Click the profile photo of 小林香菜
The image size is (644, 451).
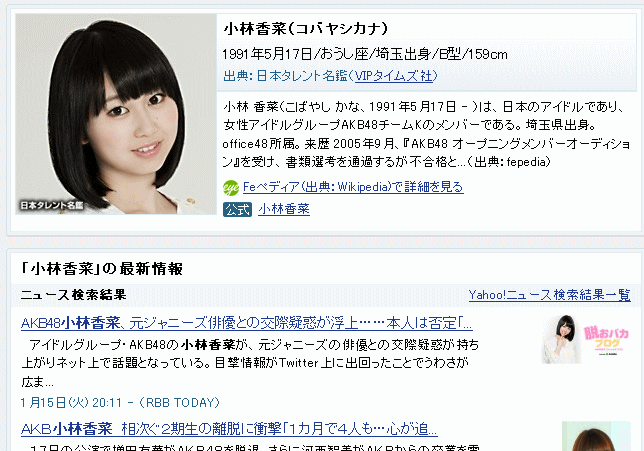(x=116, y=114)
